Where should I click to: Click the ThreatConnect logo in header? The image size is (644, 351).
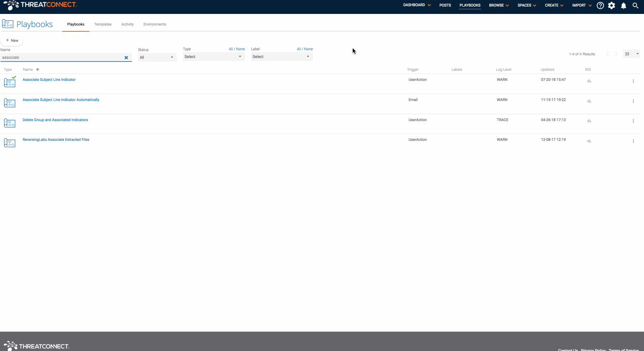click(x=40, y=5)
